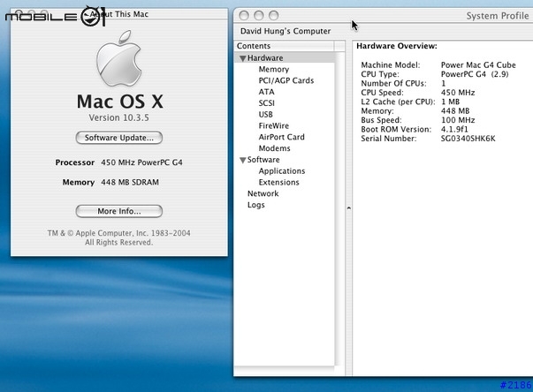Click the Software Update... button
The image size is (533, 392).
119,138
